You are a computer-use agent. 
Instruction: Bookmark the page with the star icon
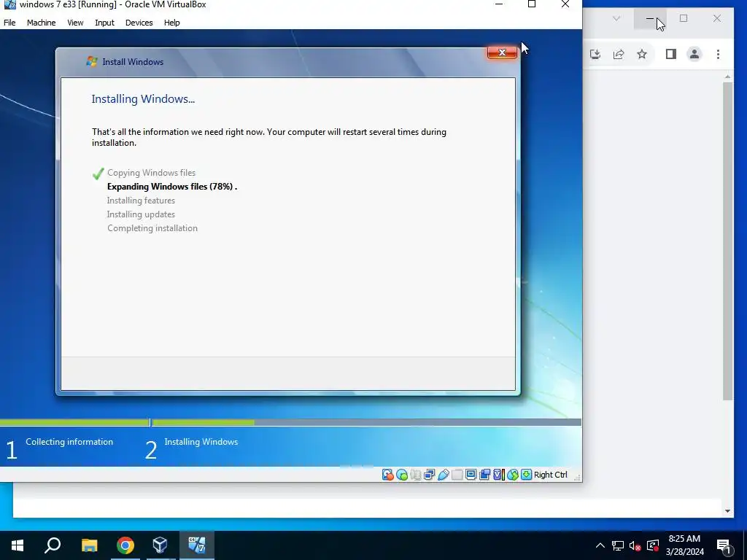click(x=642, y=54)
